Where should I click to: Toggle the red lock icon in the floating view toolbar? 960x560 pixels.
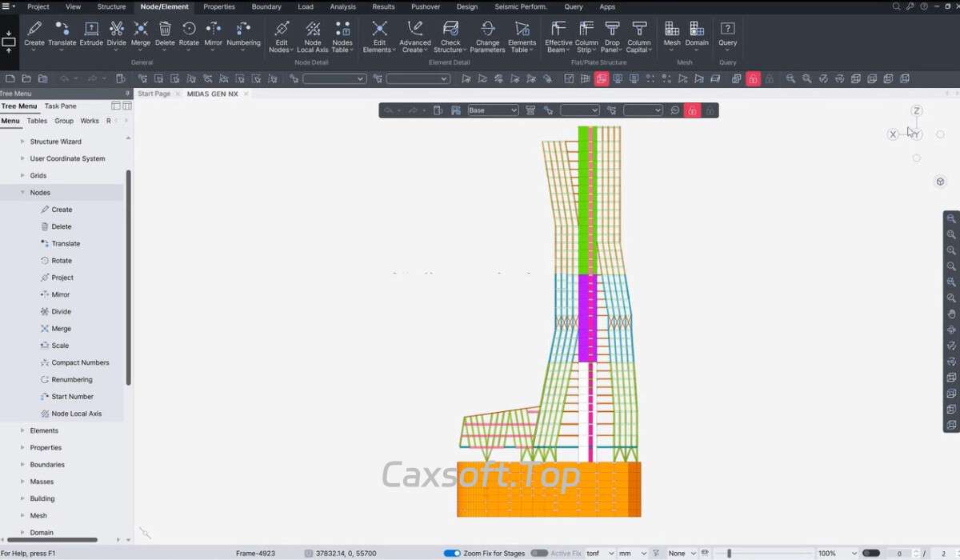coord(692,110)
